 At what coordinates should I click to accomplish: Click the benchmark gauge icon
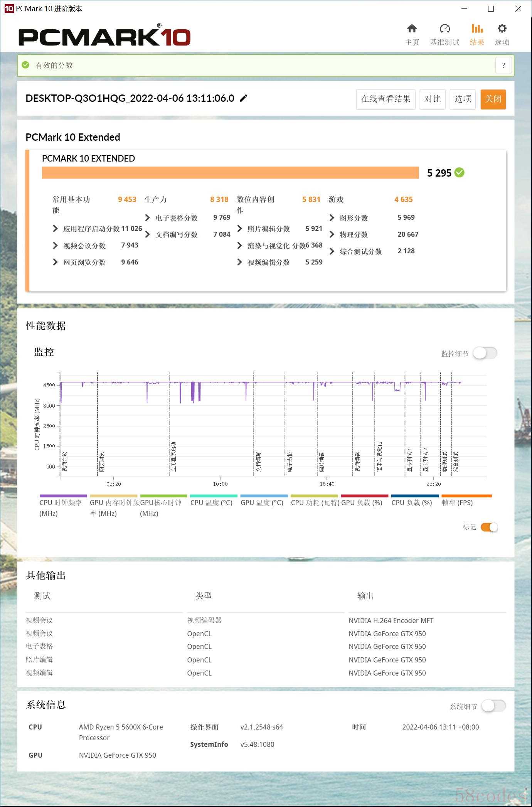(x=444, y=29)
